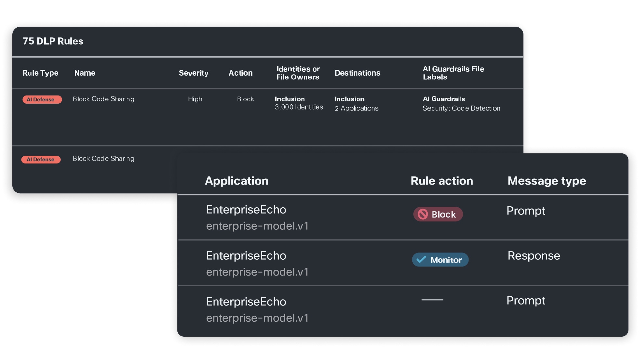
Task: Click the enterprise-model.v1 link
Action: [x=258, y=225]
